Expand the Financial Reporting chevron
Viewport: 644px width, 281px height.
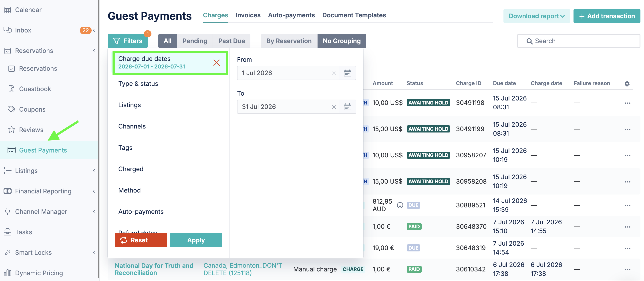click(94, 191)
